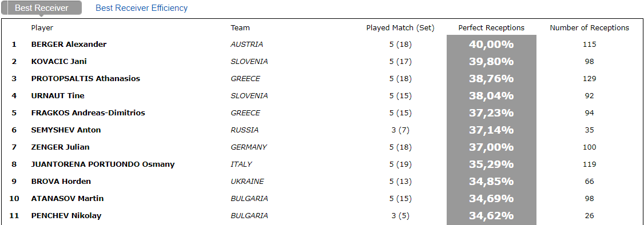Click the Team column header

click(240, 28)
